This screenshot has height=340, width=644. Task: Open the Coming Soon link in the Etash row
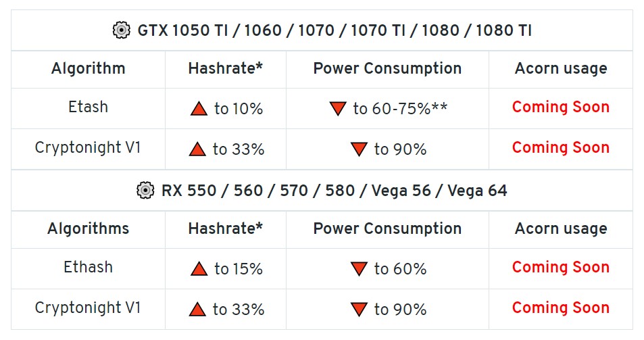pos(560,107)
